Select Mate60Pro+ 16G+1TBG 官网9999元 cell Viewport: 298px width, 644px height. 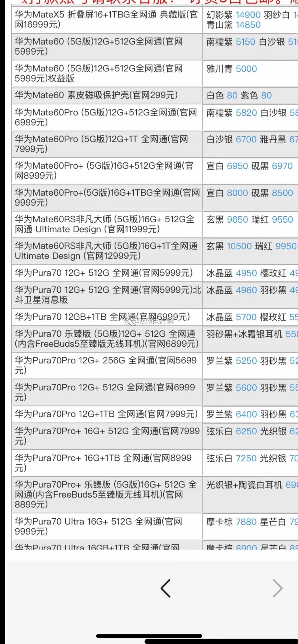click(x=107, y=197)
